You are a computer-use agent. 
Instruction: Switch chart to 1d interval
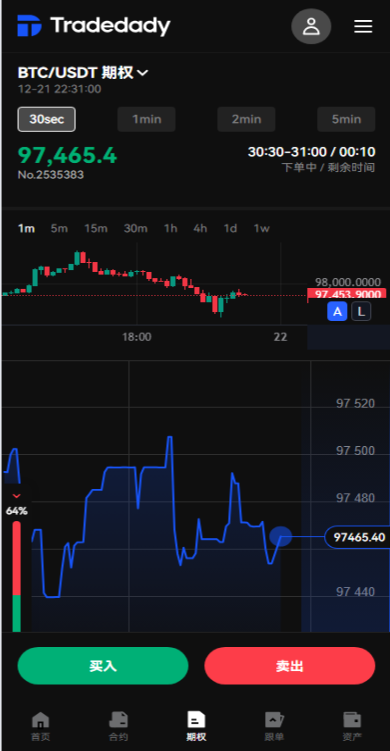[x=230, y=228]
